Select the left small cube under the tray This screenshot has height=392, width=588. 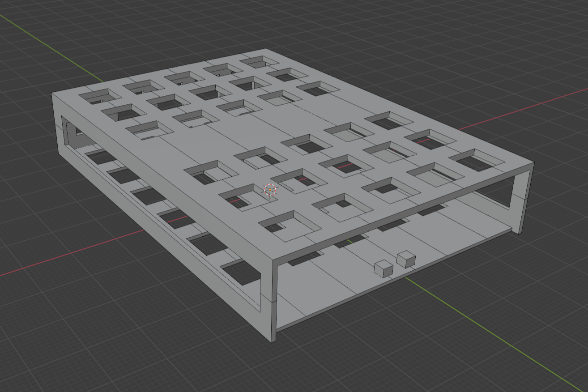pos(383,268)
